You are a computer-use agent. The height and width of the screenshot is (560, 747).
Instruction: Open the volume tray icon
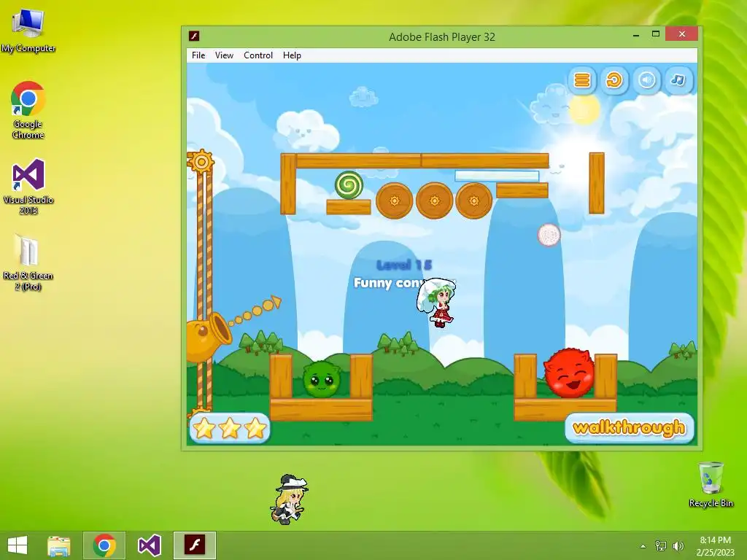click(678, 546)
